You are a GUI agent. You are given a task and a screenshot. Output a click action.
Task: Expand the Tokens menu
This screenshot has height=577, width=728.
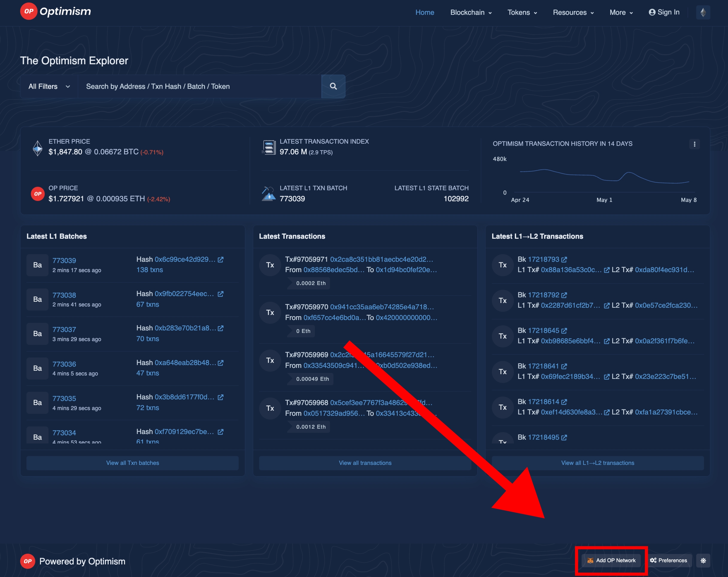click(522, 13)
